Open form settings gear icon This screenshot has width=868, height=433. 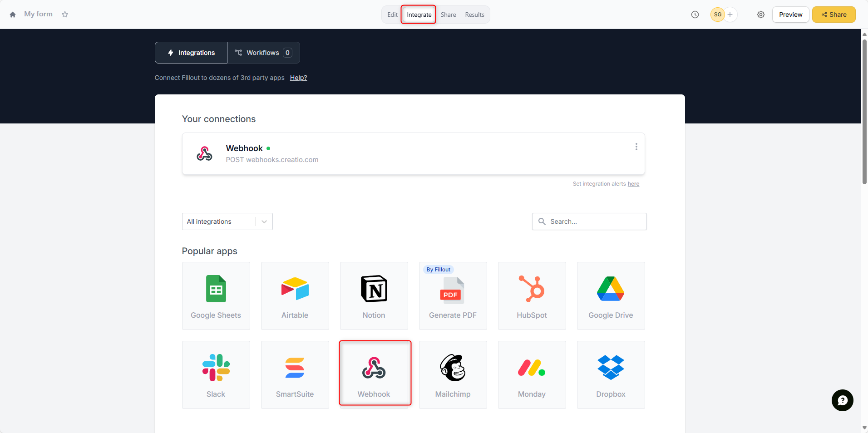pos(760,15)
